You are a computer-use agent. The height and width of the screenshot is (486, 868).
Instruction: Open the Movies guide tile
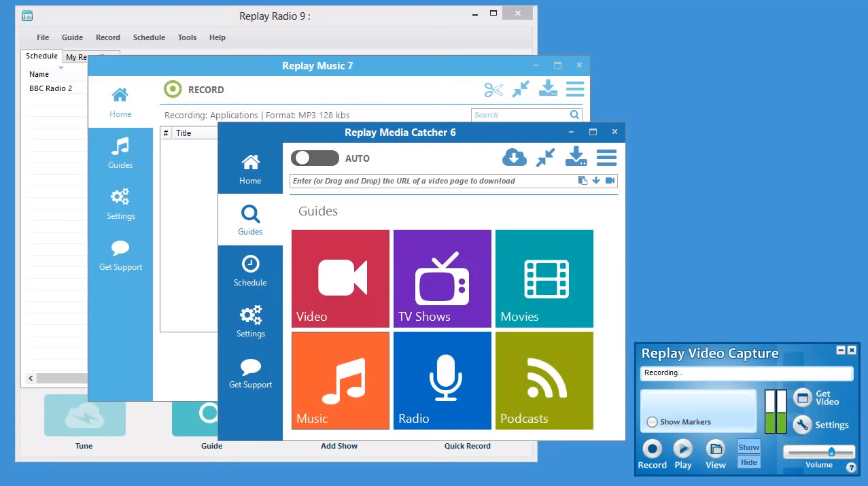(544, 279)
